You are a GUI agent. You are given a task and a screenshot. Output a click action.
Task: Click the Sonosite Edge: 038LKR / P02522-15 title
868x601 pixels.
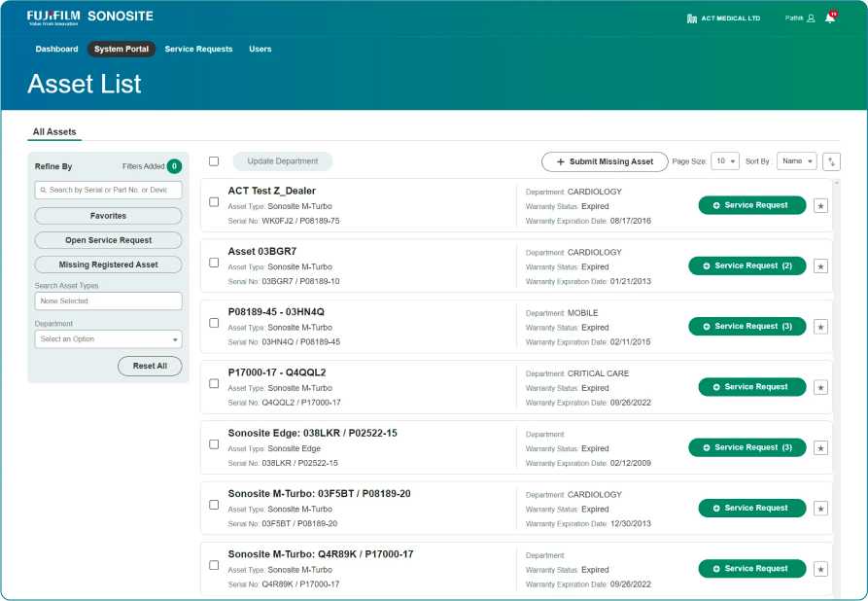point(313,433)
